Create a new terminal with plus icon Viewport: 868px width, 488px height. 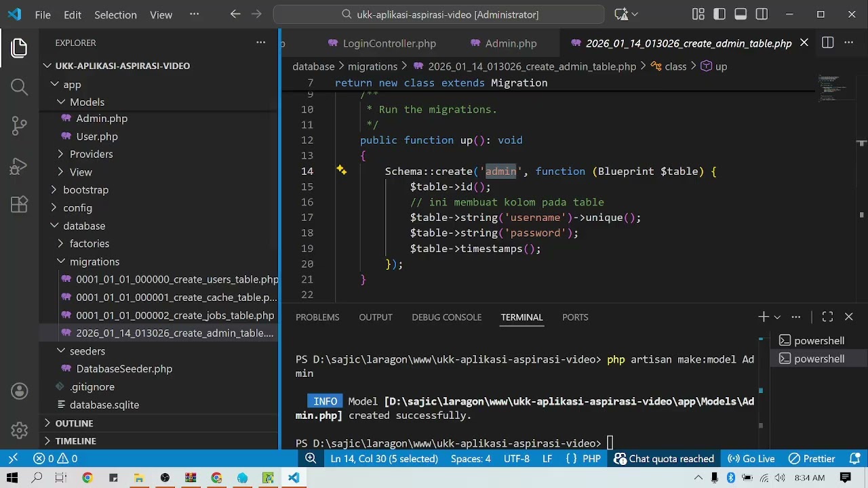tap(764, 317)
